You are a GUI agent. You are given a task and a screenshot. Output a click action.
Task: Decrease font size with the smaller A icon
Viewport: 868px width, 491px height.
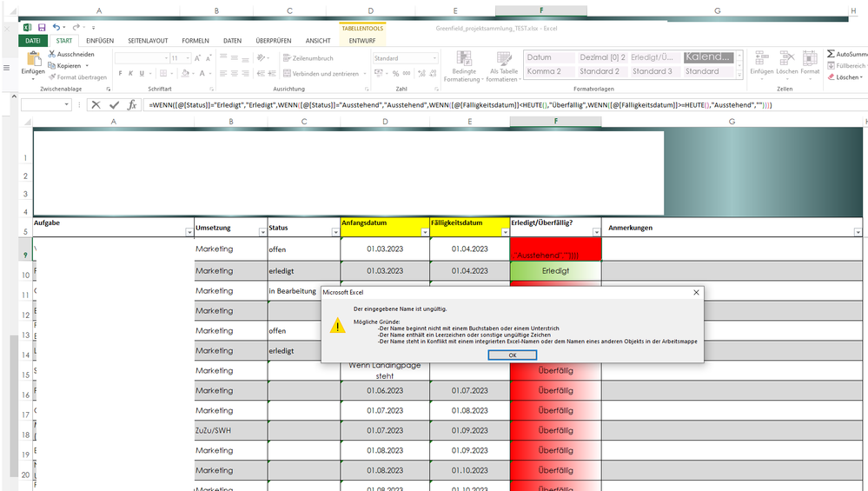tap(209, 58)
